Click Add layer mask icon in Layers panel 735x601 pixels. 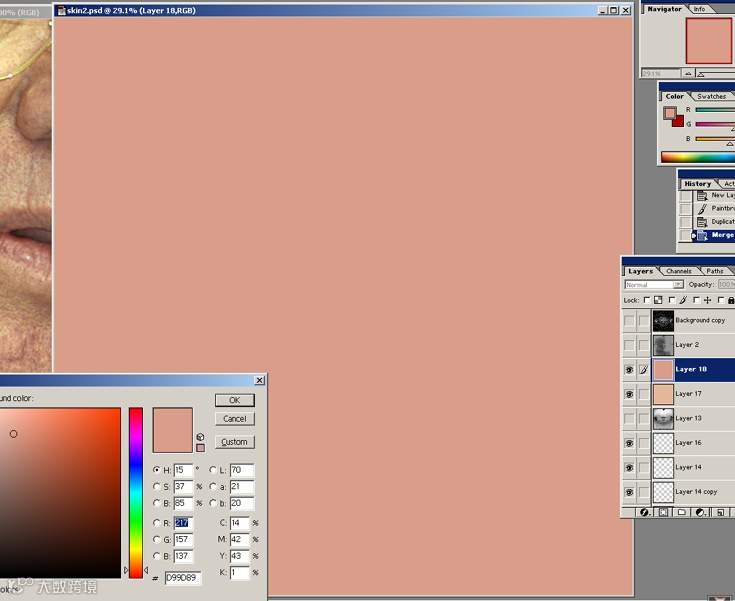(x=663, y=512)
